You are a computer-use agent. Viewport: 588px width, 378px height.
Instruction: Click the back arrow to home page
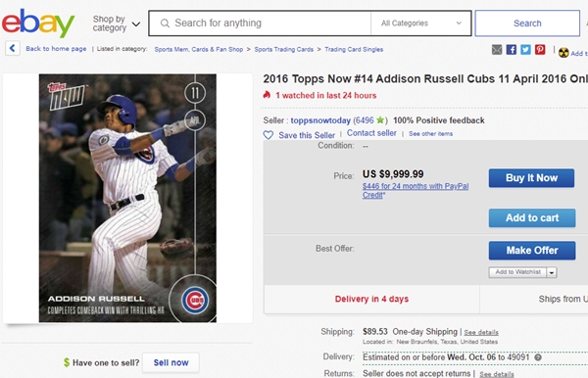pyautogui.click(x=13, y=48)
